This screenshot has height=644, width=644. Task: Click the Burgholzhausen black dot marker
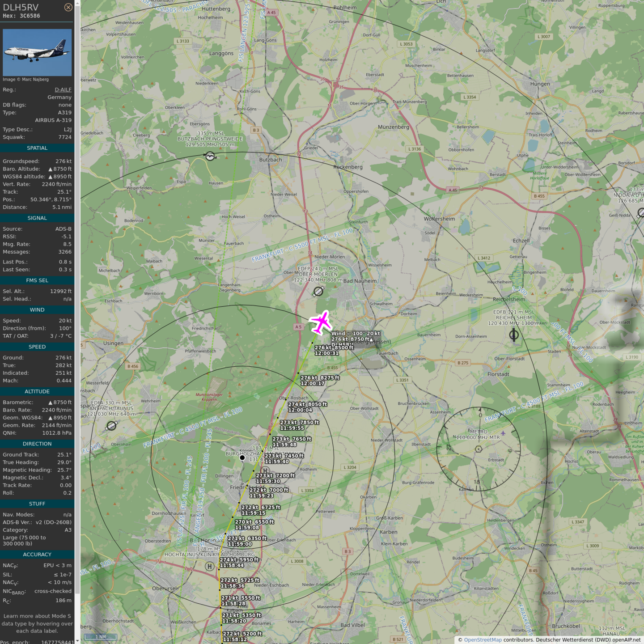click(x=242, y=458)
